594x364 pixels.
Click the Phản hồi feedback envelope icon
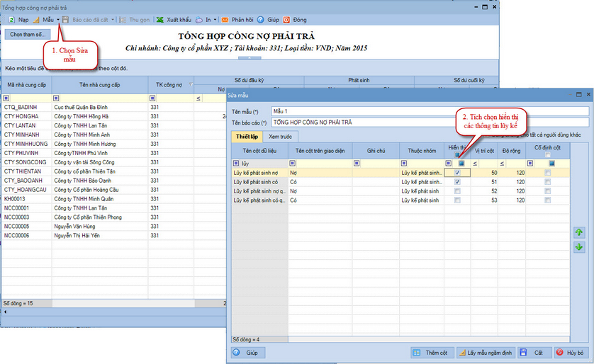[225, 20]
